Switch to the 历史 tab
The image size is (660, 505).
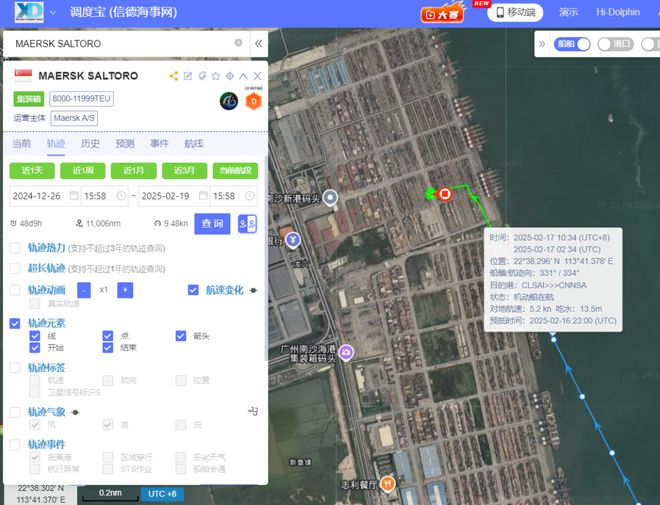click(x=90, y=144)
